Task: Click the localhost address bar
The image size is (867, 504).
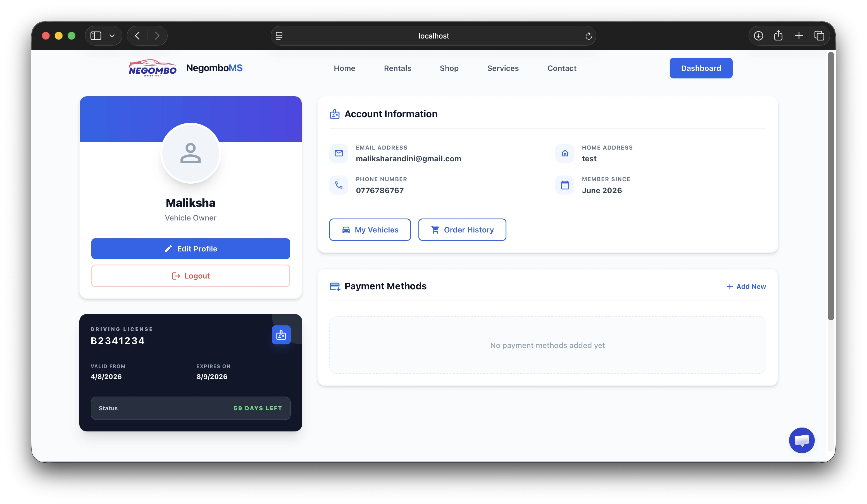Action: (x=433, y=36)
